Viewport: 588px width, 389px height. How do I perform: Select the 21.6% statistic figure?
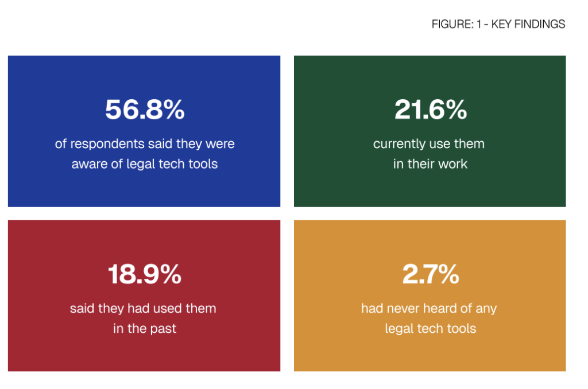(430, 110)
